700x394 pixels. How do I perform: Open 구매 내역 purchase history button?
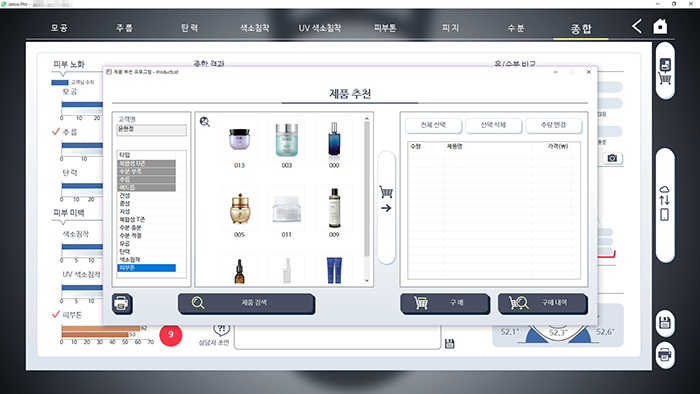tap(543, 303)
